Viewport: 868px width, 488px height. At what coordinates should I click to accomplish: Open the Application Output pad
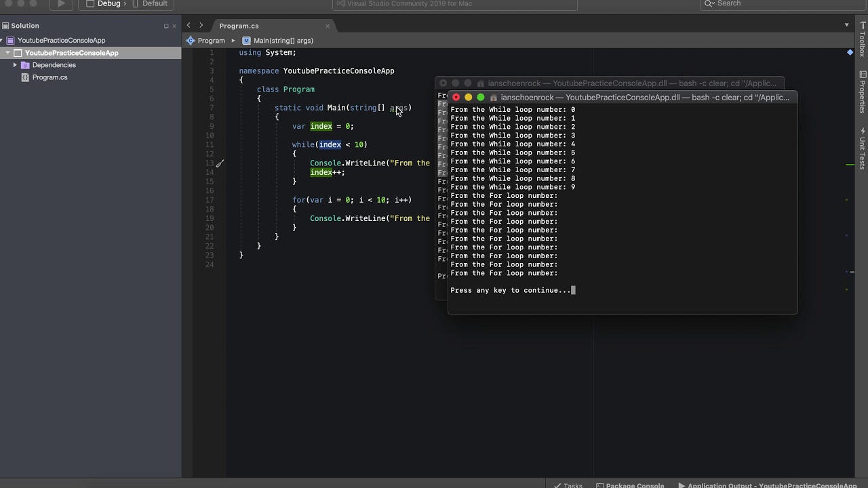(x=768, y=484)
